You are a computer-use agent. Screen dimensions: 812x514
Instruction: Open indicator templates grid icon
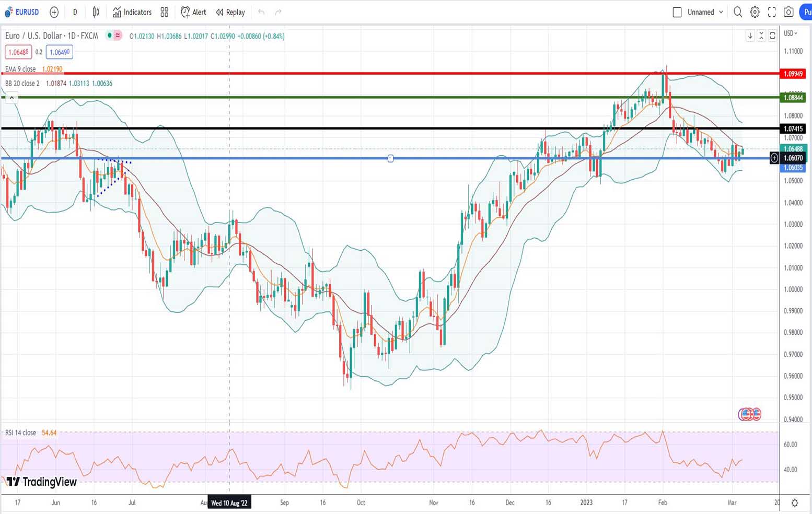[165, 12]
